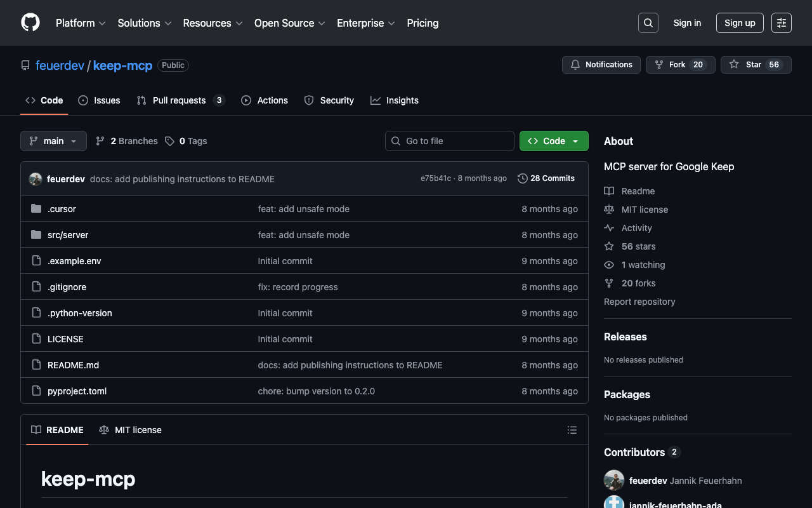
Task: Expand the green Code dropdown
Action: point(553,141)
